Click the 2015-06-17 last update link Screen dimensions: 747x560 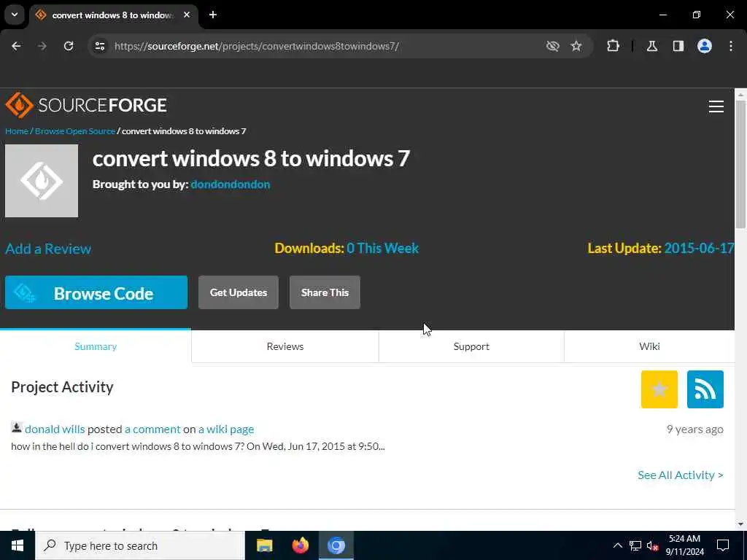[699, 248]
